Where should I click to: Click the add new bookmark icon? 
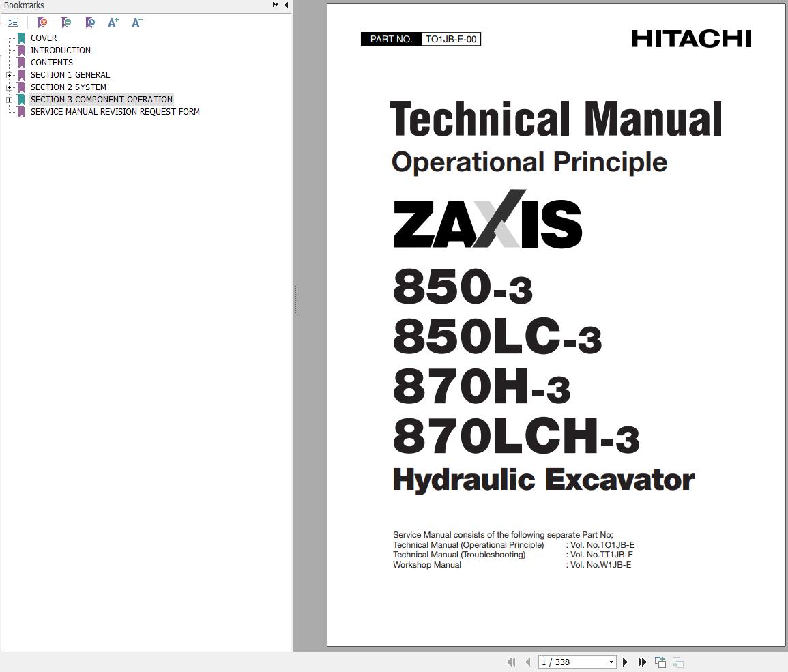pos(65,23)
